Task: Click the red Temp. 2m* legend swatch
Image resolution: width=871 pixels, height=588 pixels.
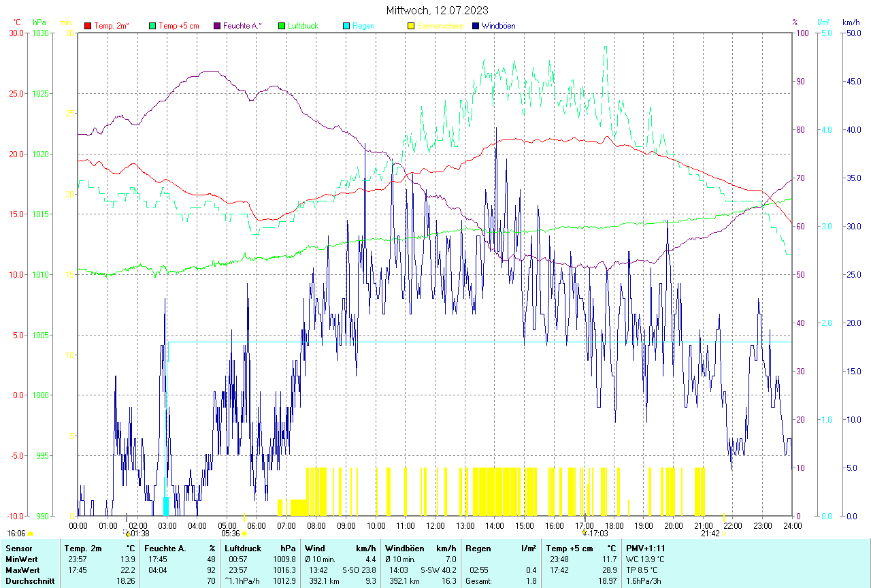Action: (x=88, y=26)
